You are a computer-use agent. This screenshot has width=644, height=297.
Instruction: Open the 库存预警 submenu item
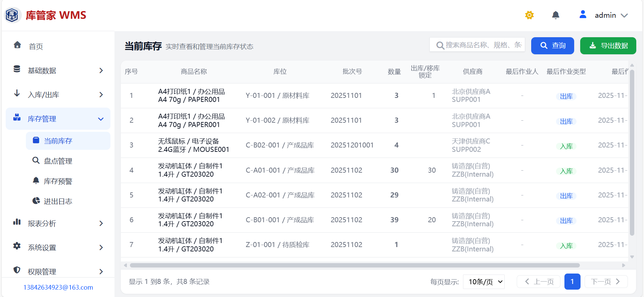coord(68,181)
